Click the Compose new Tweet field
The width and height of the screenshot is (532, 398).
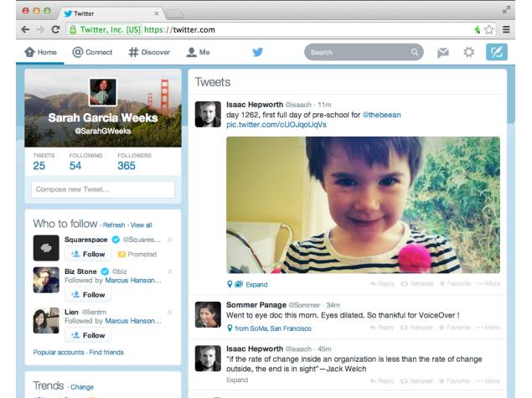(x=104, y=189)
